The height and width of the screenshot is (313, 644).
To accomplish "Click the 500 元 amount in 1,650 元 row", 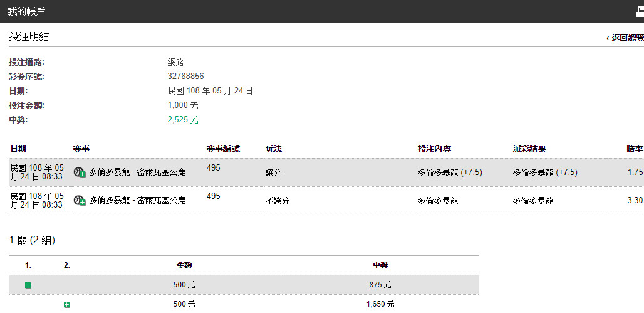I will [x=184, y=304].
